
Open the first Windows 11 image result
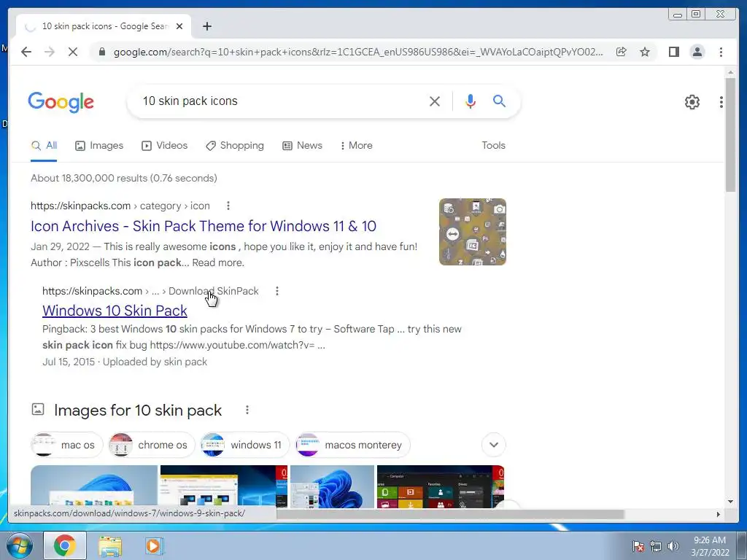(x=94, y=486)
